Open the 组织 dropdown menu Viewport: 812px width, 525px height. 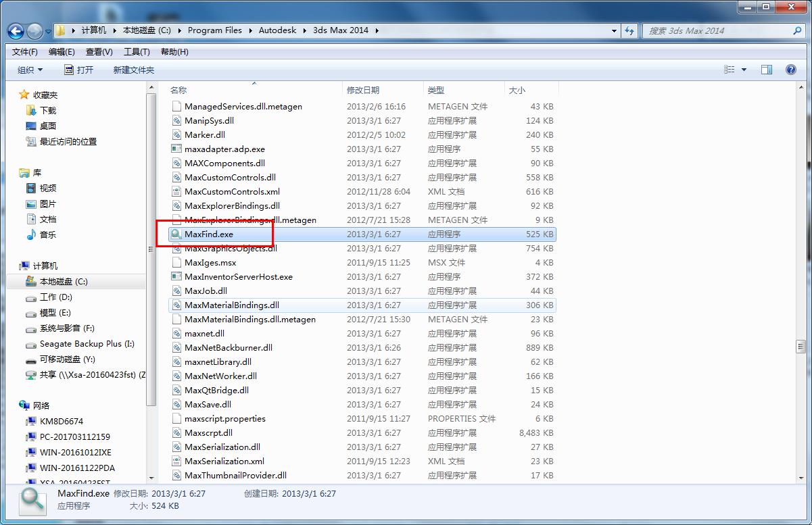click(x=30, y=70)
